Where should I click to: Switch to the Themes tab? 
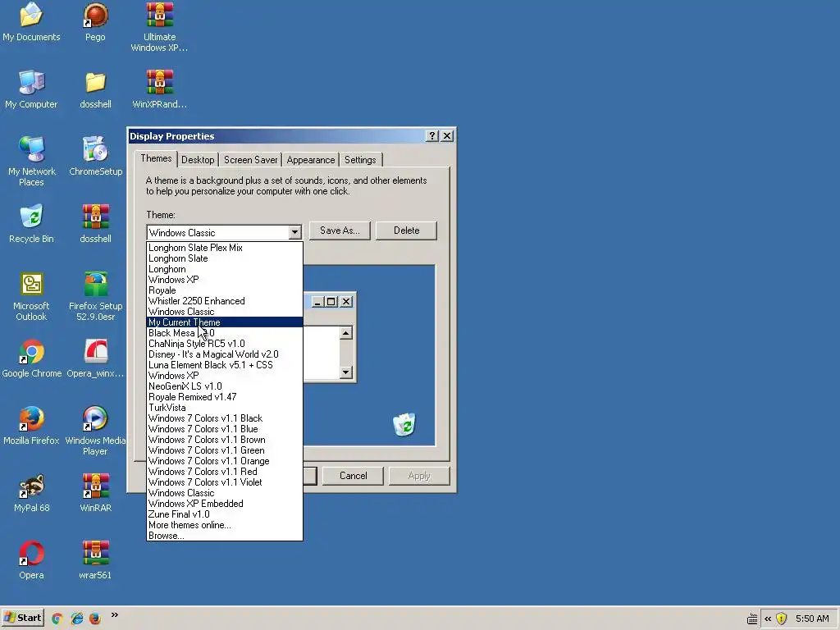[x=156, y=158]
